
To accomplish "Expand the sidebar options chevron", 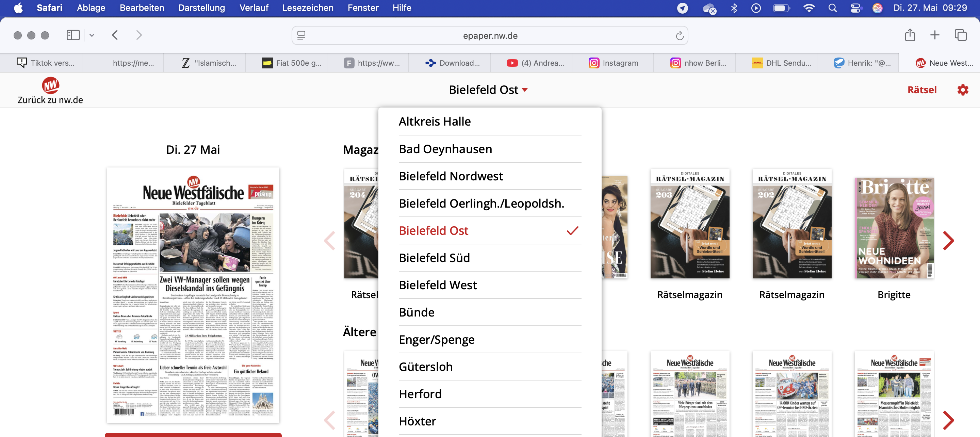I will coord(92,35).
